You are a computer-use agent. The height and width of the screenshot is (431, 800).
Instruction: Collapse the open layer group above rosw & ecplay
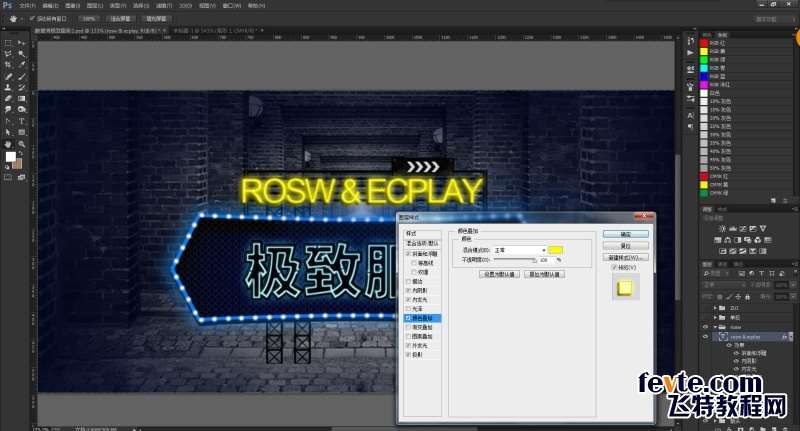[x=715, y=327]
